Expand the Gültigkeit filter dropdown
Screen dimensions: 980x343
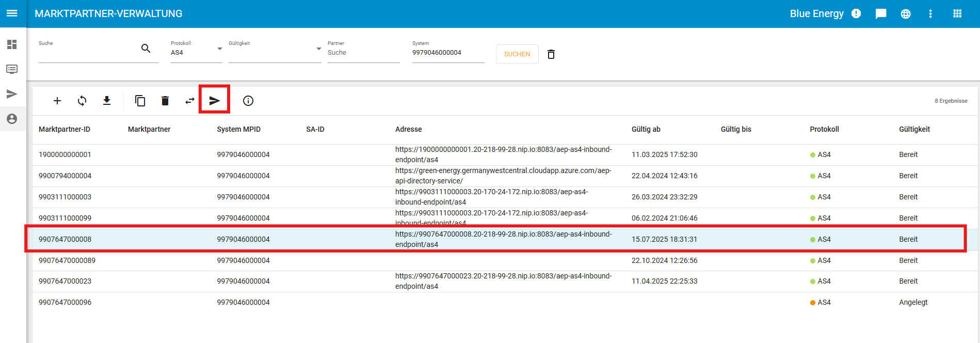pyautogui.click(x=275, y=53)
